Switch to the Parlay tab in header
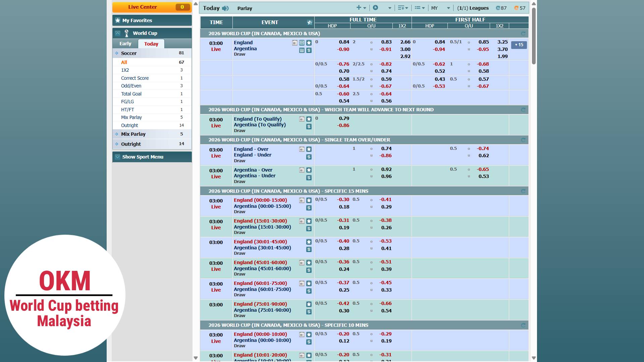The width and height of the screenshot is (644, 362). tap(245, 8)
